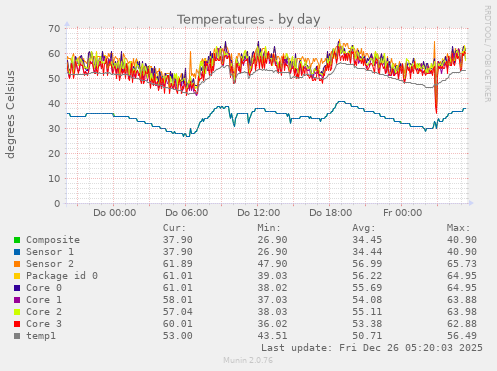
Task: Click the Do 18:00 time axis label
Action: point(331,213)
